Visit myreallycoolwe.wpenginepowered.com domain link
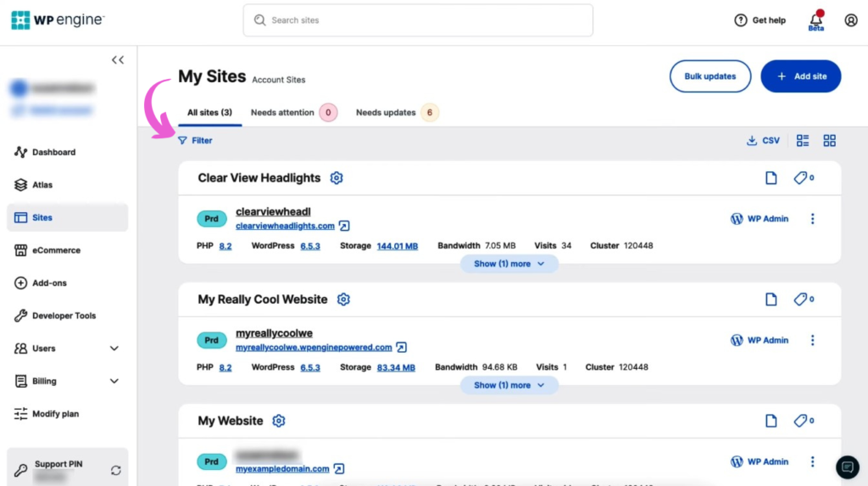868x486 pixels. coord(314,348)
